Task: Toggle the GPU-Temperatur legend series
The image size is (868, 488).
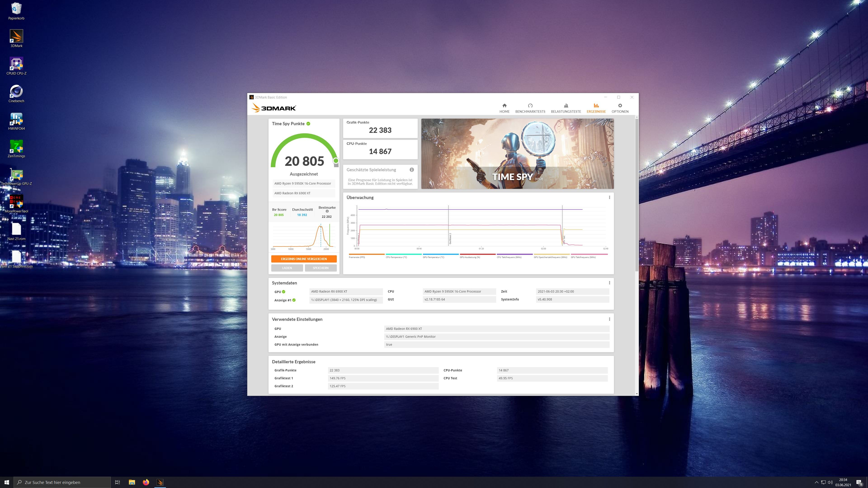Action: tap(433, 257)
